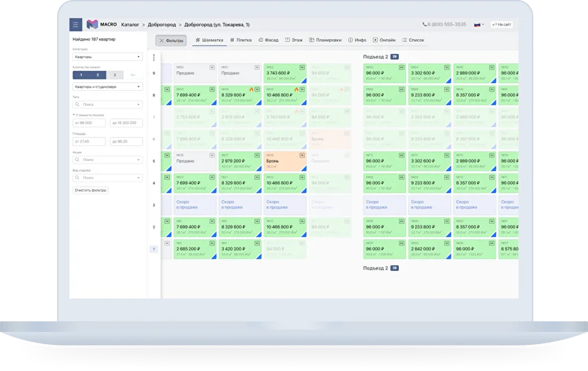Switch to the Список tab
This screenshot has height=371, width=588.
413,40
